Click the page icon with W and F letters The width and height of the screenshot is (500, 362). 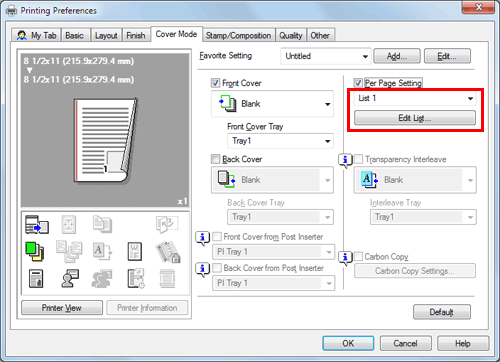click(135, 251)
